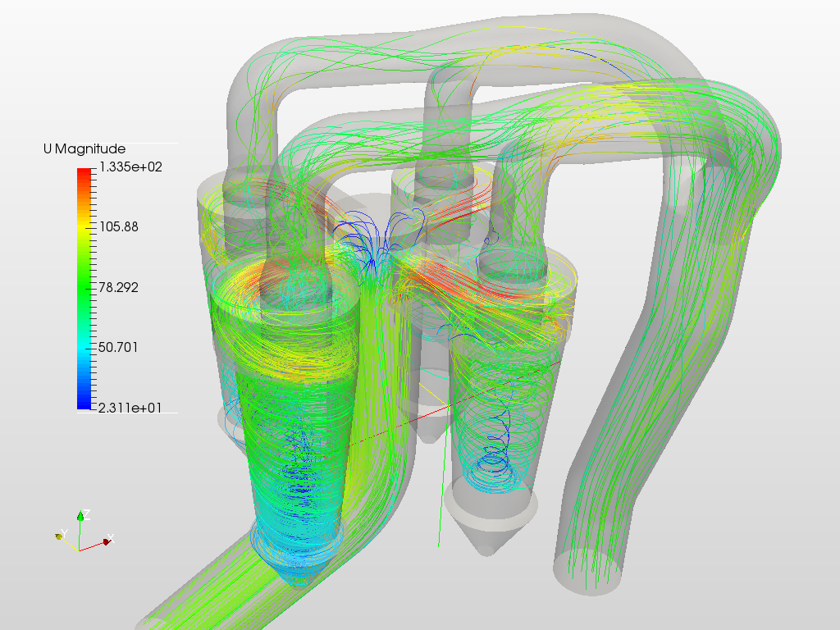840x630 pixels.
Task: Toggle the U Magnitude legend visibility
Action: (x=84, y=148)
